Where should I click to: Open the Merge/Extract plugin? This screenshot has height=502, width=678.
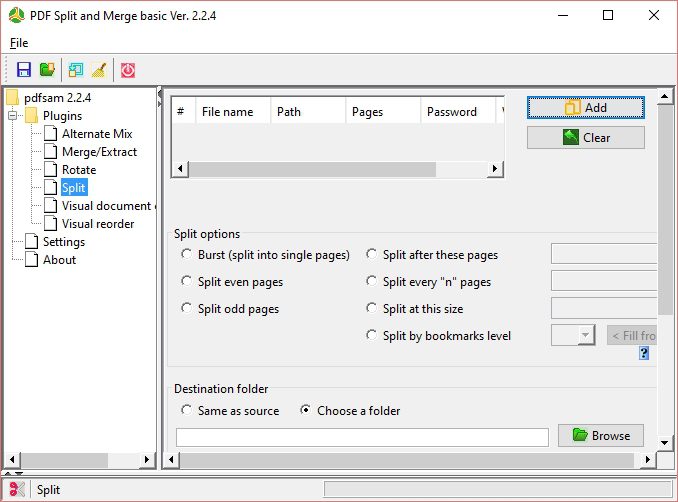click(x=99, y=152)
